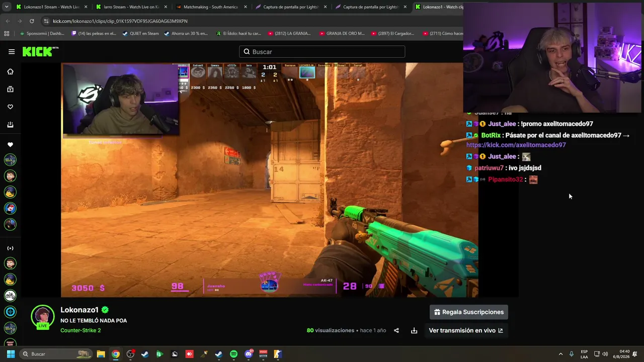Show hidden icons in system tray
The width and height of the screenshot is (644, 362).
click(x=560, y=354)
